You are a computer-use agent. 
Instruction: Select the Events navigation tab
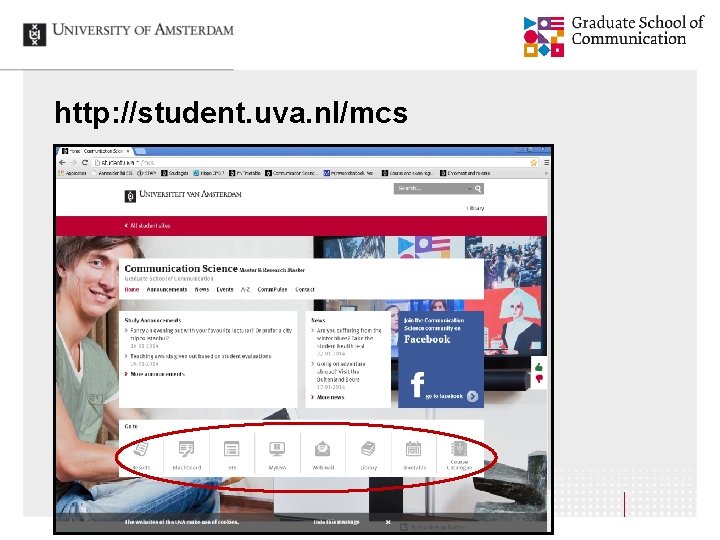click(x=225, y=290)
